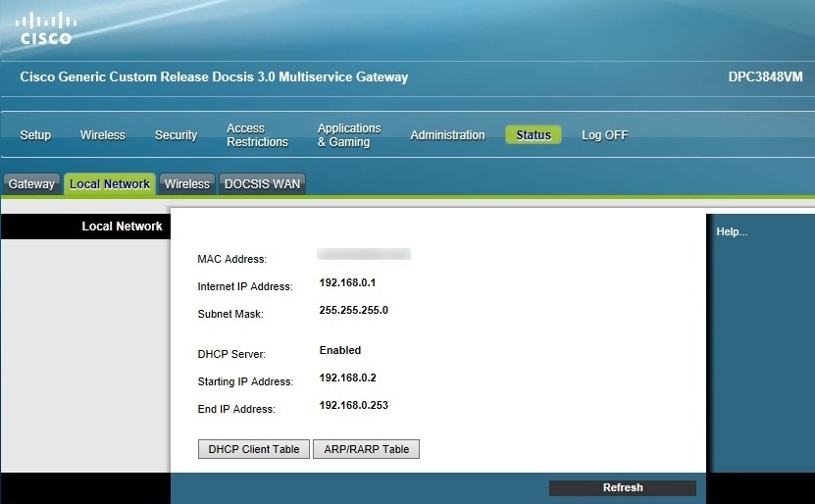The image size is (815, 504).
Task: Open the DOCSIS WAN sub-tab
Action: tap(263, 184)
